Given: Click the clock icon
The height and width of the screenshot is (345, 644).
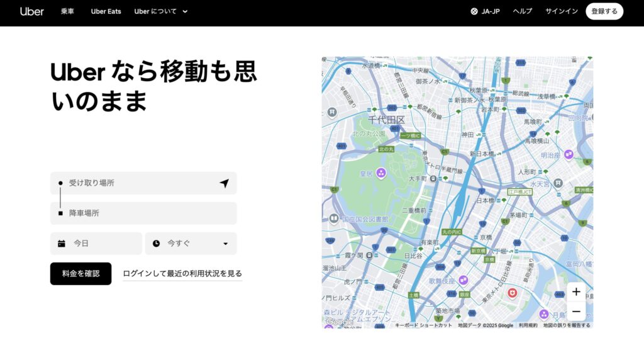Looking at the screenshot, I should [156, 244].
